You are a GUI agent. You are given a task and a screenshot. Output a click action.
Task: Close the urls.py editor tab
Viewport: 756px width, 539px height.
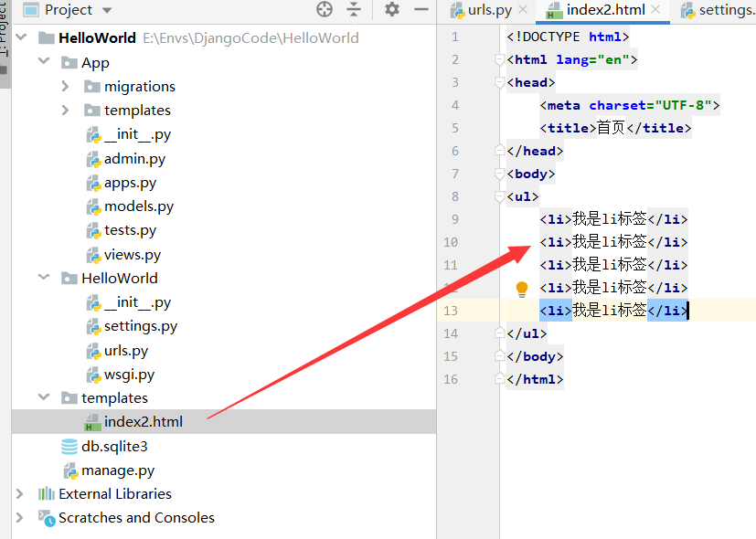[x=523, y=9]
